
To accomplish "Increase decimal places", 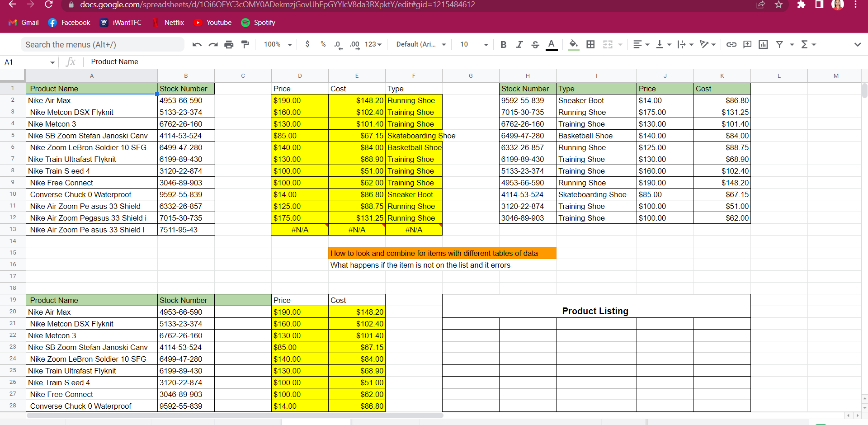I will pyautogui.click(x=354, y=44).
